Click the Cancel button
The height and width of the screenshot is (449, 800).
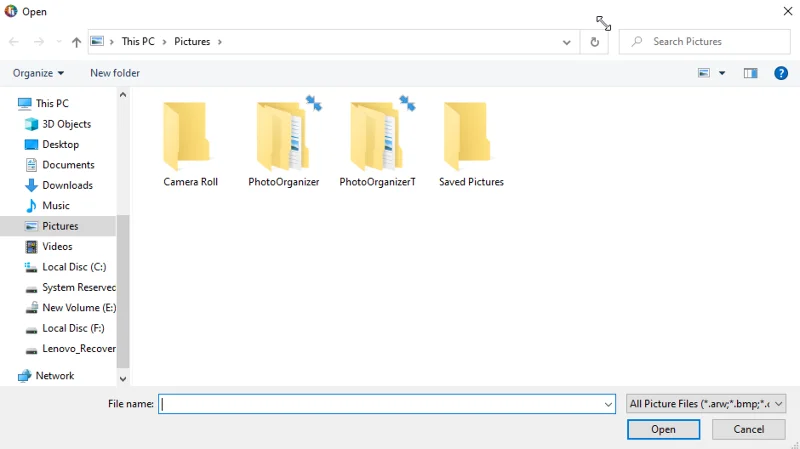point(748,430)
